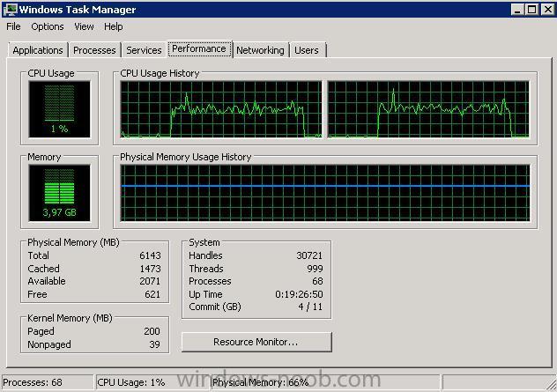
Task: Open the File menu
Action: [x=13, y=26]
